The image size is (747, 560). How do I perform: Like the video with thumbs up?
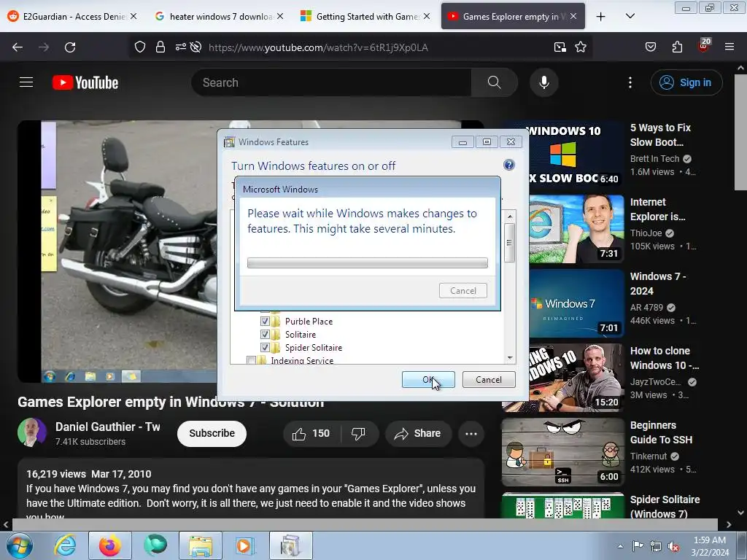click(311, 433)
